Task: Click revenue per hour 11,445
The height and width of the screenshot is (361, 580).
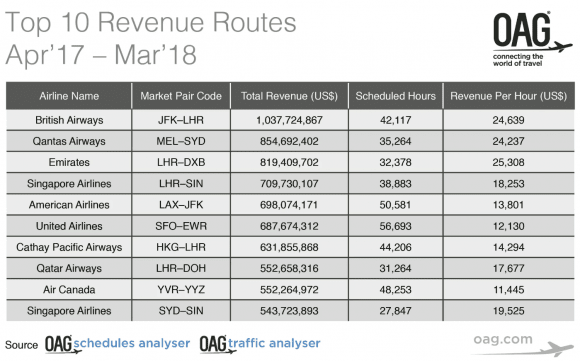Action: pyautogui.click(x=509, y=290)
